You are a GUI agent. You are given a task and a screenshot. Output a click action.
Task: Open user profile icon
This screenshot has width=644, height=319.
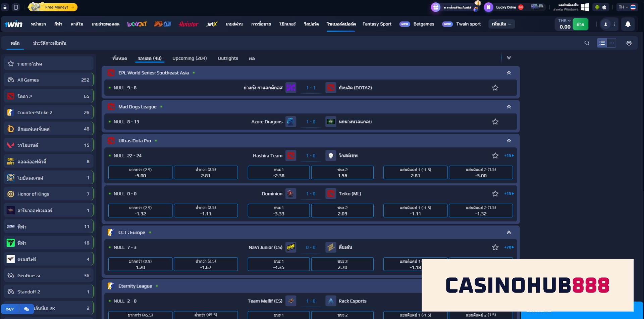[606, 24]
